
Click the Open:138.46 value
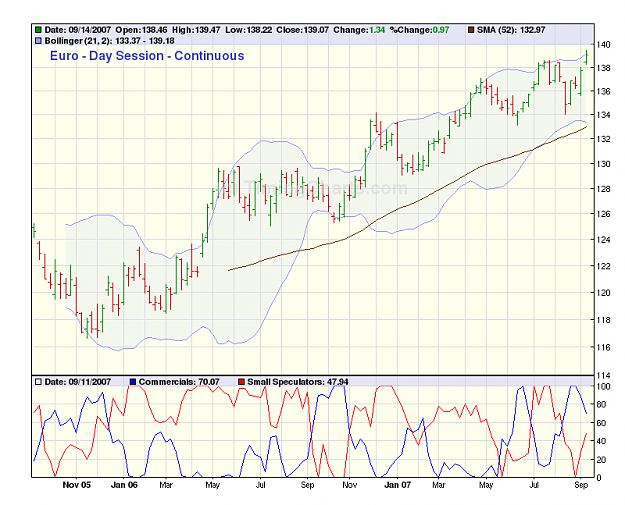142,30
